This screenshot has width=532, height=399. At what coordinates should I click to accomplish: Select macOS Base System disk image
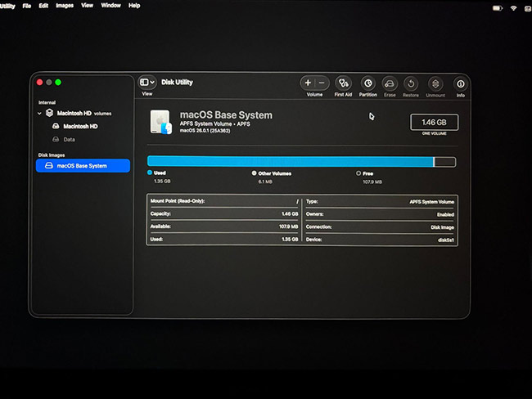point(83,166)
